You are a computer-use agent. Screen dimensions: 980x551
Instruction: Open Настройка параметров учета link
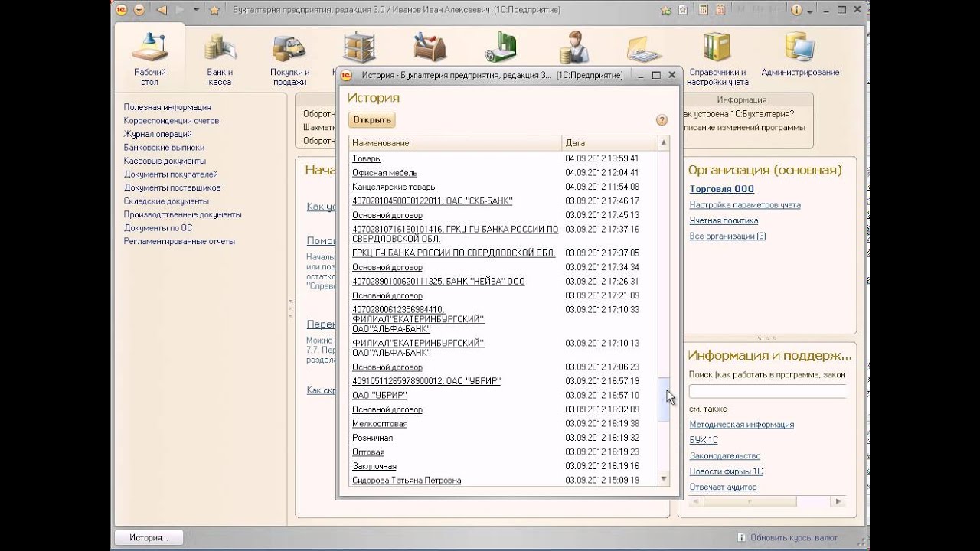click(745, 205)
